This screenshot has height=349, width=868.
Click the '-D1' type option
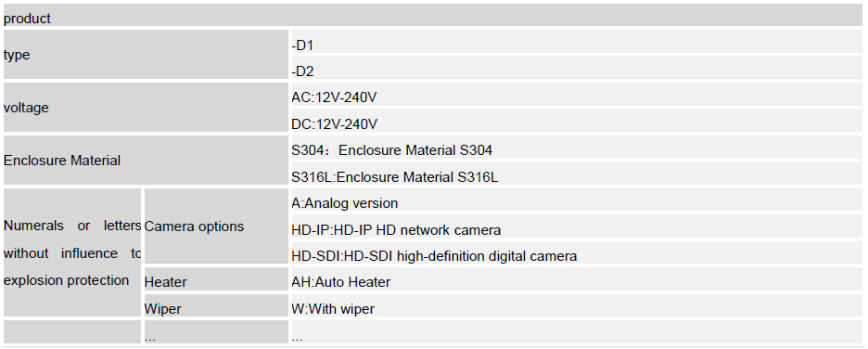coord(576,42)
